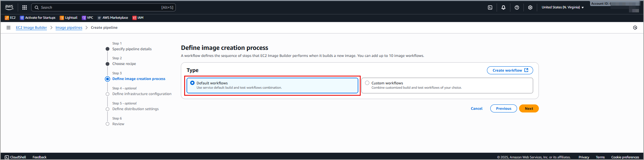
Task: Open the IAM bookmark shortcut
Action: (x=138, y=18)
